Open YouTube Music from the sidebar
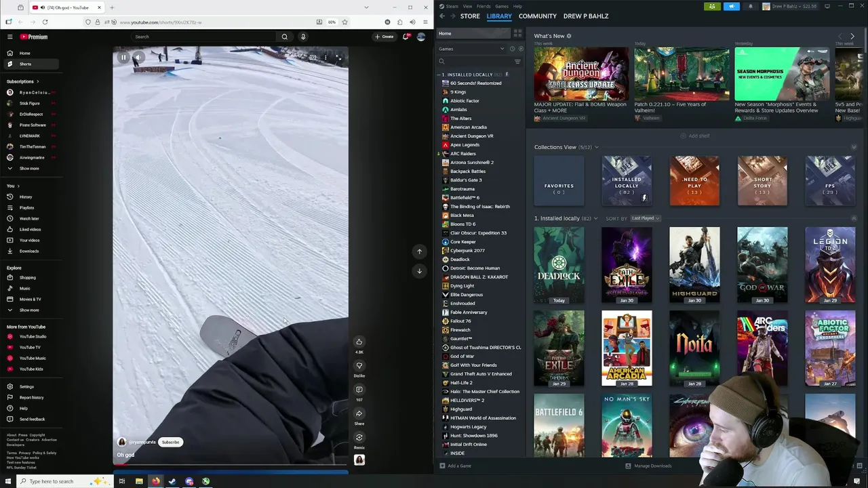The width and height of the screenshot is (868, 488). [x=30, y=358]
